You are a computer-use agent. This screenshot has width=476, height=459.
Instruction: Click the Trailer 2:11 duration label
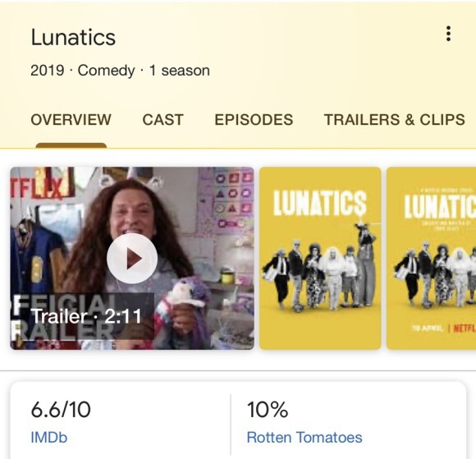pyautogui.click(x=86, y=316)
